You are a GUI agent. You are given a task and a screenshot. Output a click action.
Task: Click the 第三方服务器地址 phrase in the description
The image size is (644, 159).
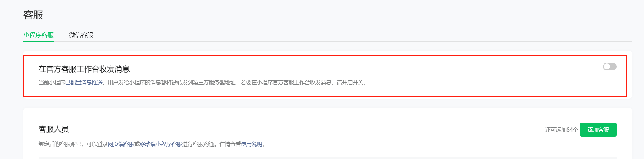214,83
